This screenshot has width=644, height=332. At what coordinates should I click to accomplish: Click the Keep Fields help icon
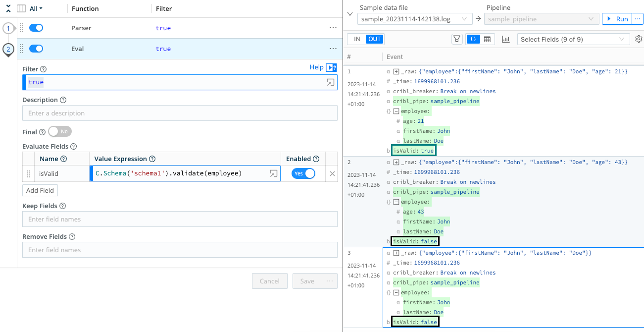tap(62, 206)
